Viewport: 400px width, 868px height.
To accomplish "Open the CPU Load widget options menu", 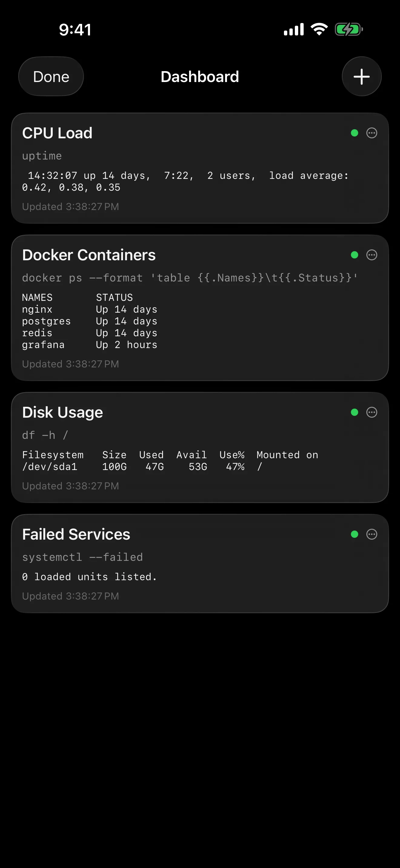I will click(372, 133).
